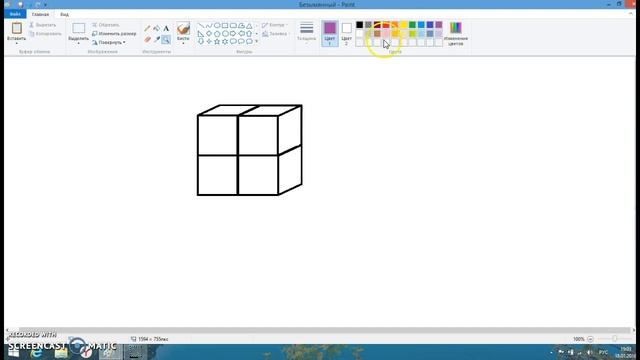Open Изменение цветов edit colors
The height and width of the screenshot is (360, 640).
click(x=456, y=33)
